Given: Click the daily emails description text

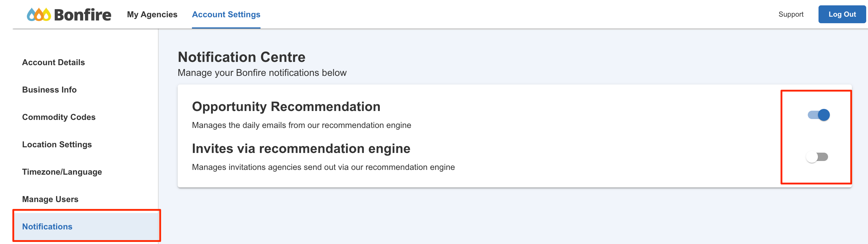Looking at the screenshot, I should [x=301, y=125].
